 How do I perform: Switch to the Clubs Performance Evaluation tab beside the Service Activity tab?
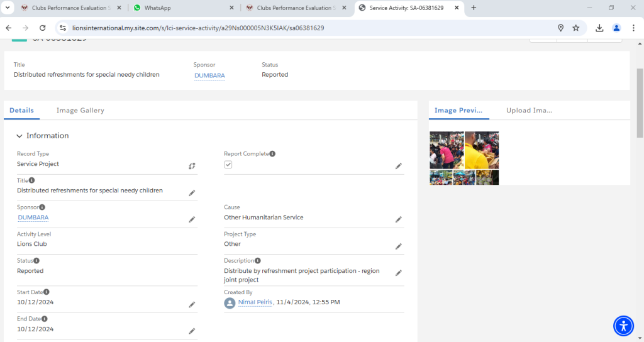[x=297, y=8]
